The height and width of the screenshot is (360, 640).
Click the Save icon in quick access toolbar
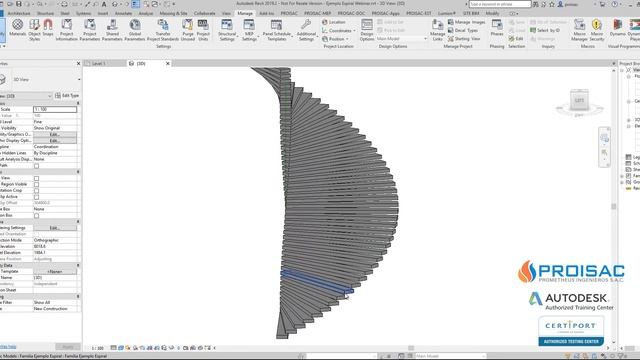[x=18, y=4]
